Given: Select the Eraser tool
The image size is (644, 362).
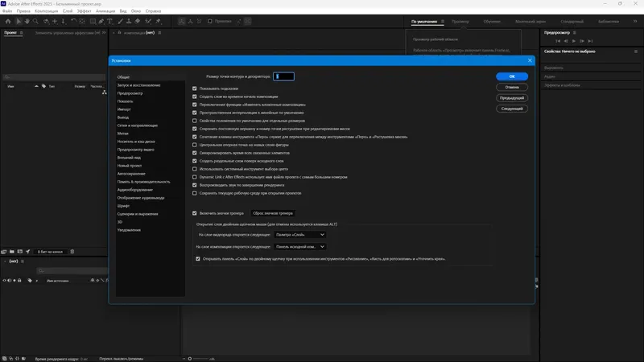Looking at the screenshot, I should click(137, 22).
